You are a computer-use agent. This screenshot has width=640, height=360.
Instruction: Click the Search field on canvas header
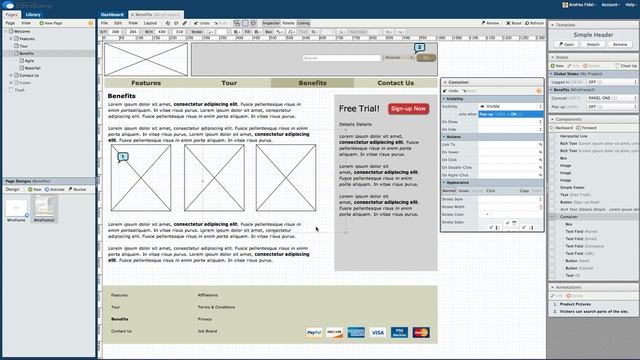pos(341,58)
